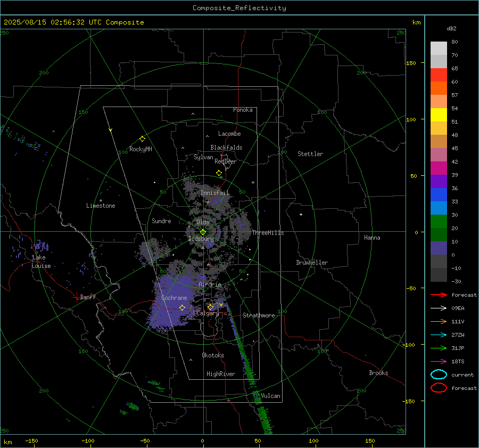Pick the light gray 70-80 dBZ swatch
This screenshot has height=448, width=479.
439,48
